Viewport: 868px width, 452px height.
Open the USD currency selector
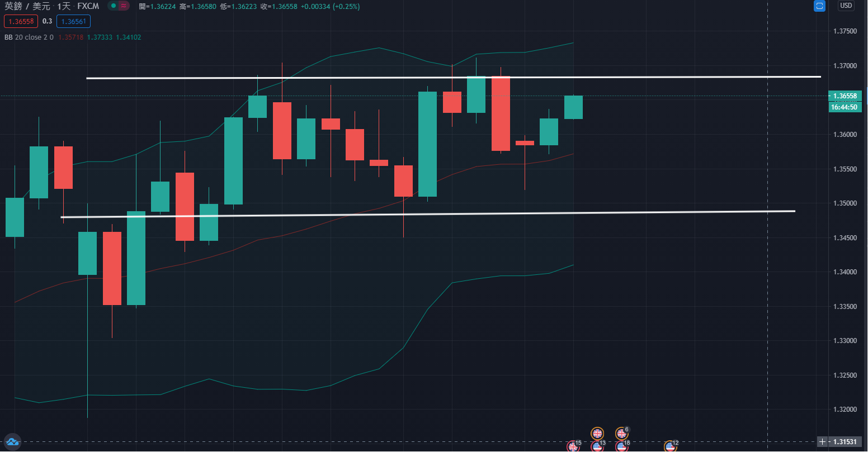point(846,6)
